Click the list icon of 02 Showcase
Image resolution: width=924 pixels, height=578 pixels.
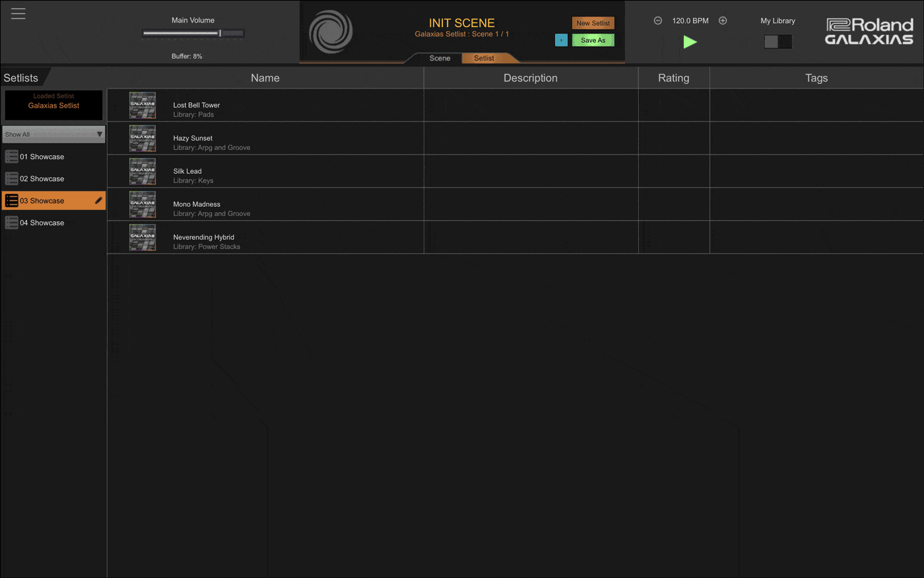12,179
